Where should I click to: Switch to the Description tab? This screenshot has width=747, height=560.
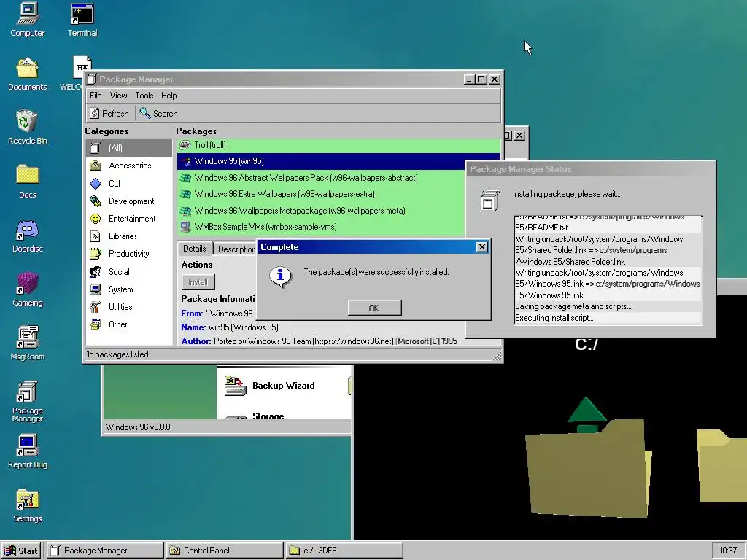pyautogui.click(x=236, y=249)
